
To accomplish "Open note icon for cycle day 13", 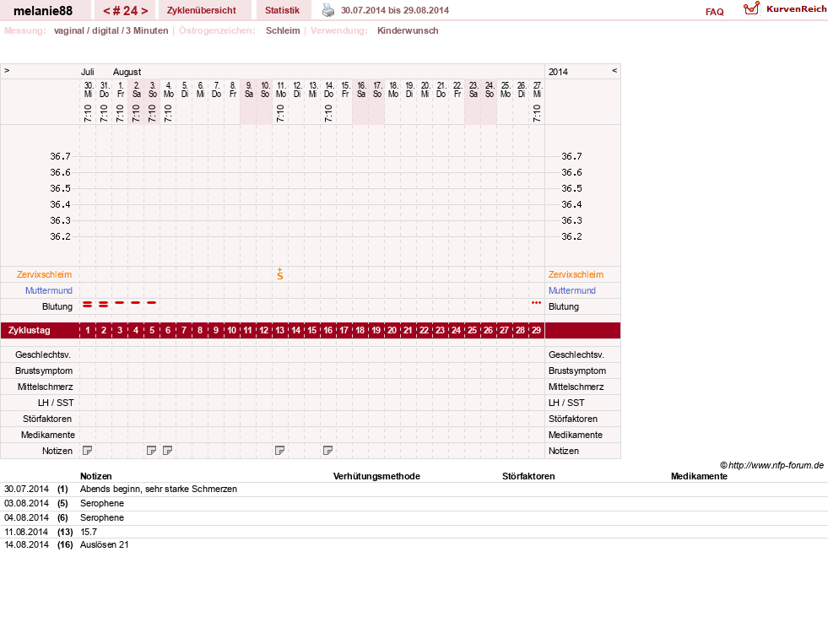I will point(280,450).
